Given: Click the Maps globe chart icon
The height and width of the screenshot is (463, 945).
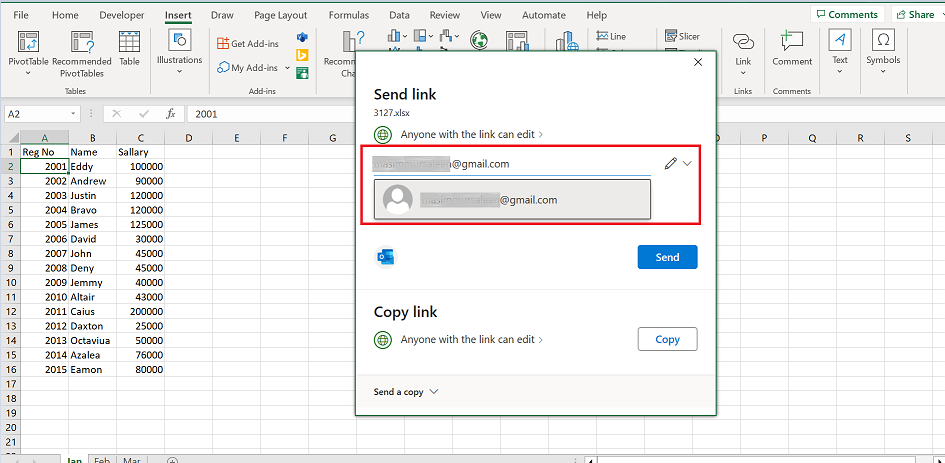Looking at the screenshot, I should pyautogui.click(x=480, y=40).
